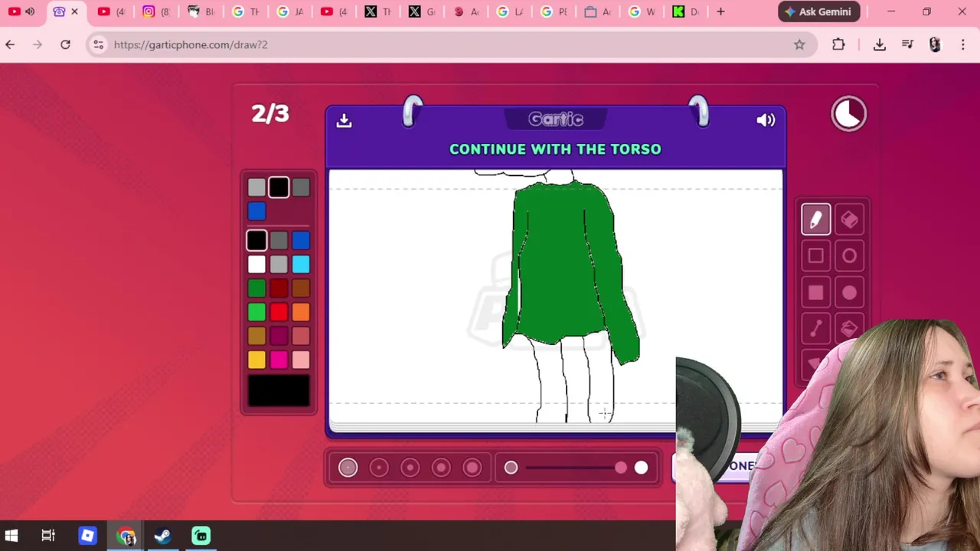Pick the salmon color swatch

coord(301,336)
